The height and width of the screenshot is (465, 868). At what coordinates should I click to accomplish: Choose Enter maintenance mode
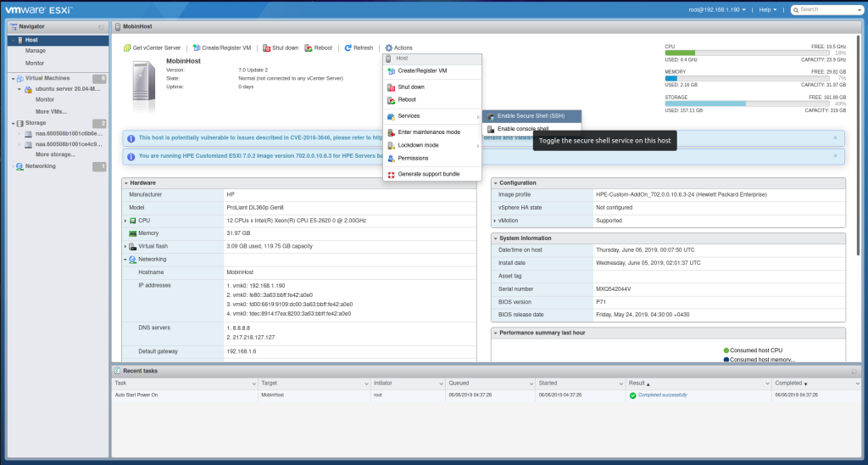tap(432, 132)
